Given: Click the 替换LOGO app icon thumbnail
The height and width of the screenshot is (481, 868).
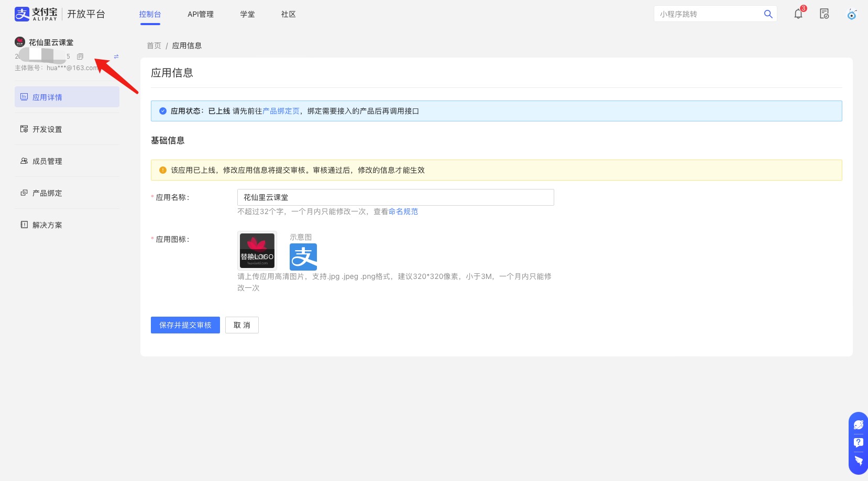Looking at the screenshot, I should [257, 251].
